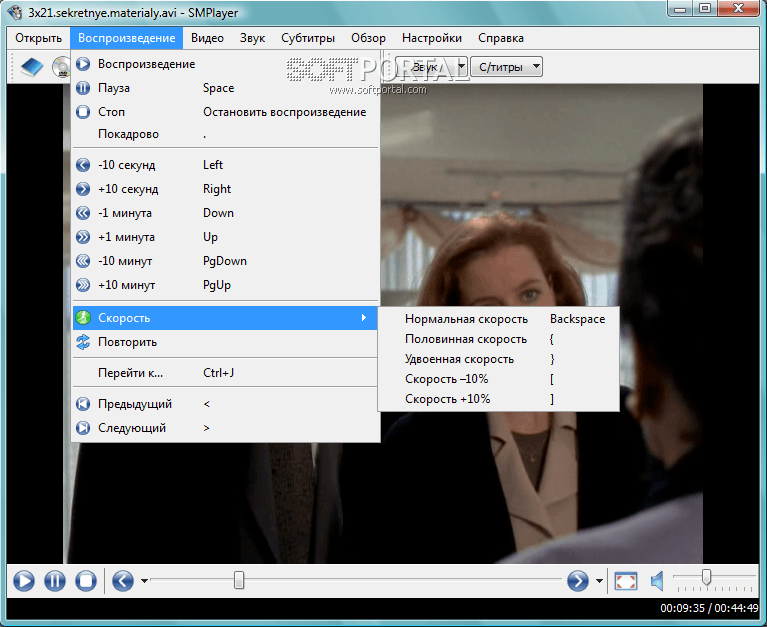Screen dimensions: 767x627
Task: Choose Половинная скорость in speed submenu
Action: (498, 339)
